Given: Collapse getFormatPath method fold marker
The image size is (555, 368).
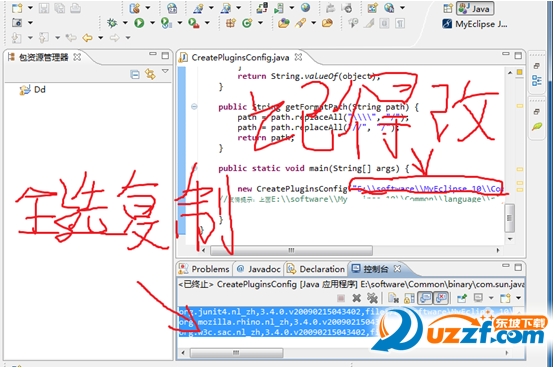Looking at the screenshot, I should [194, 106].
